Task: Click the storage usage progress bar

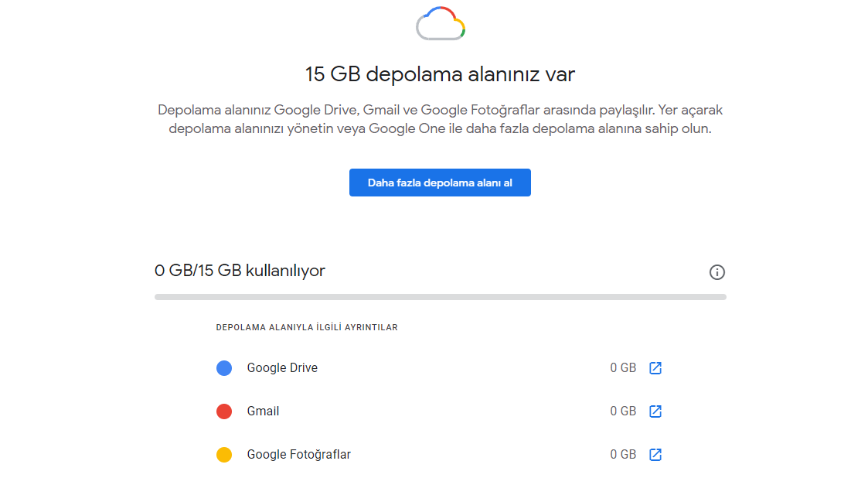Action: pos(440,296)
